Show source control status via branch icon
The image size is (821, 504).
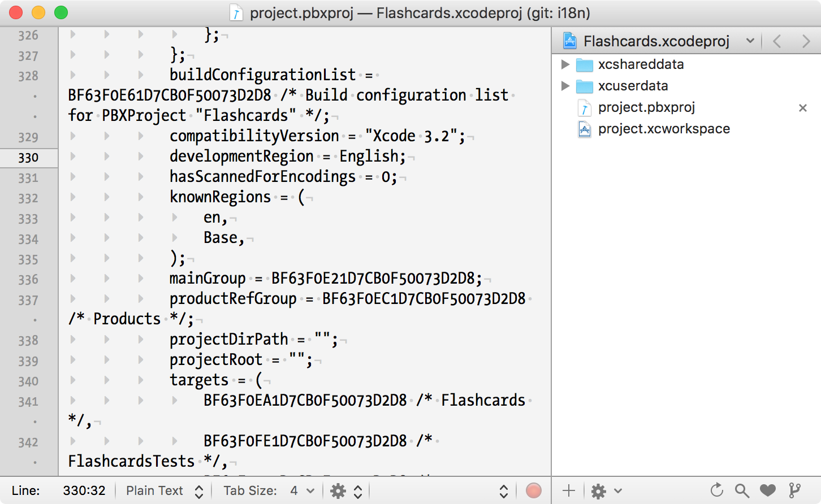click(x=794, y=490)
